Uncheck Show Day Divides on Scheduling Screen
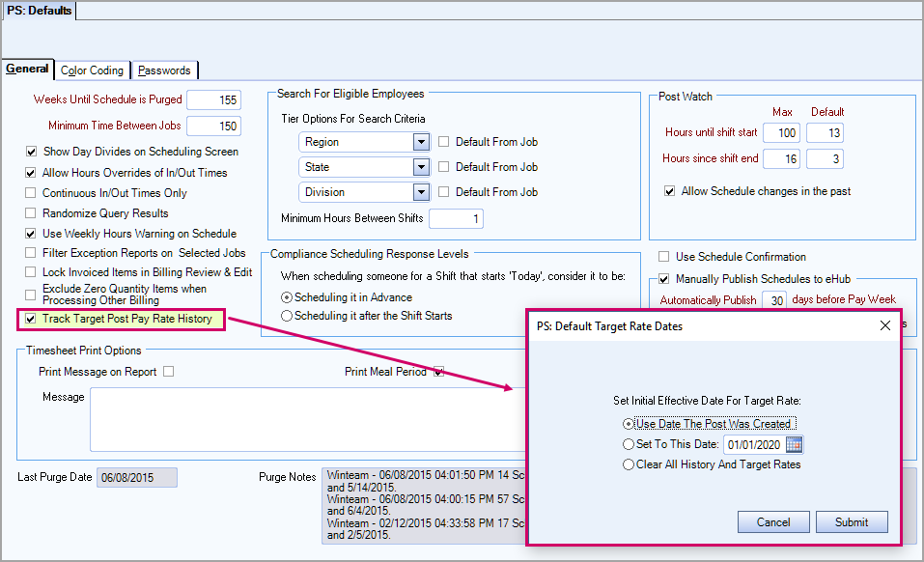Viewport: 924px width, 562px height. pos(32,152)
